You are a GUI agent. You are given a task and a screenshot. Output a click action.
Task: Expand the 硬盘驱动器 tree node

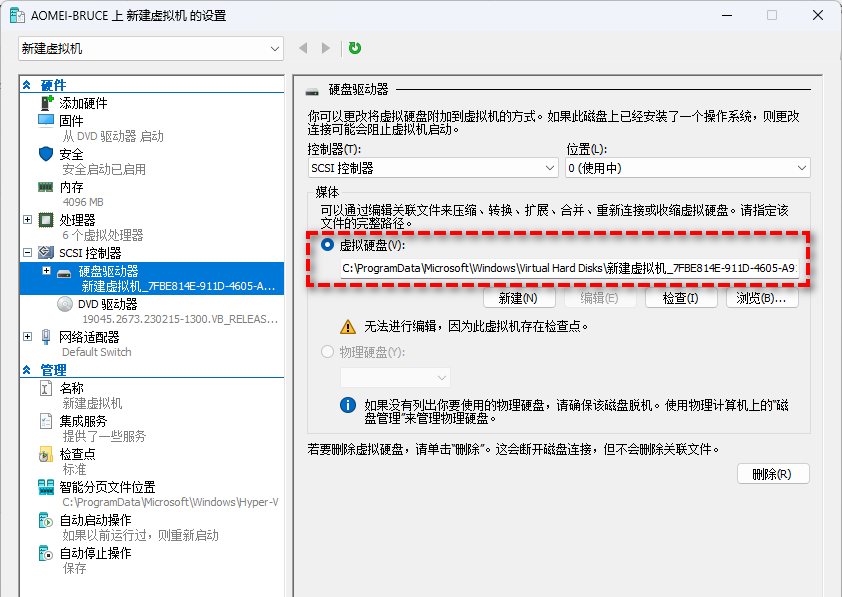tap(47, 271)
